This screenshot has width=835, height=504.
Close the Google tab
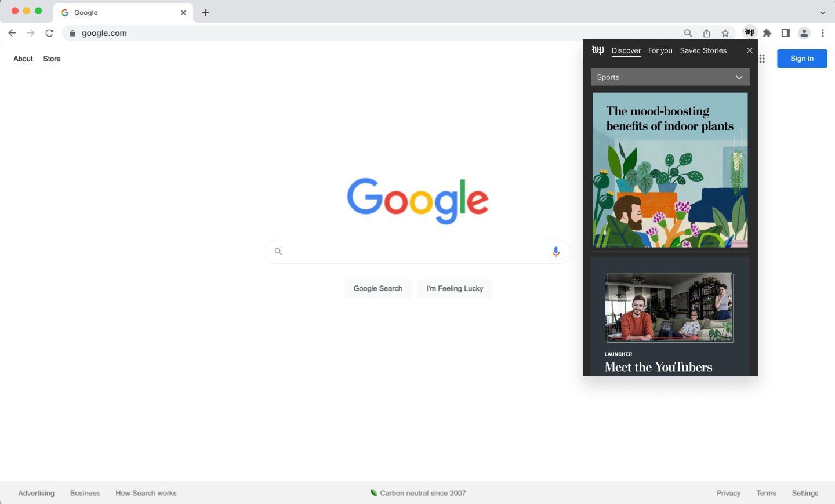click(x=183, y=13)
